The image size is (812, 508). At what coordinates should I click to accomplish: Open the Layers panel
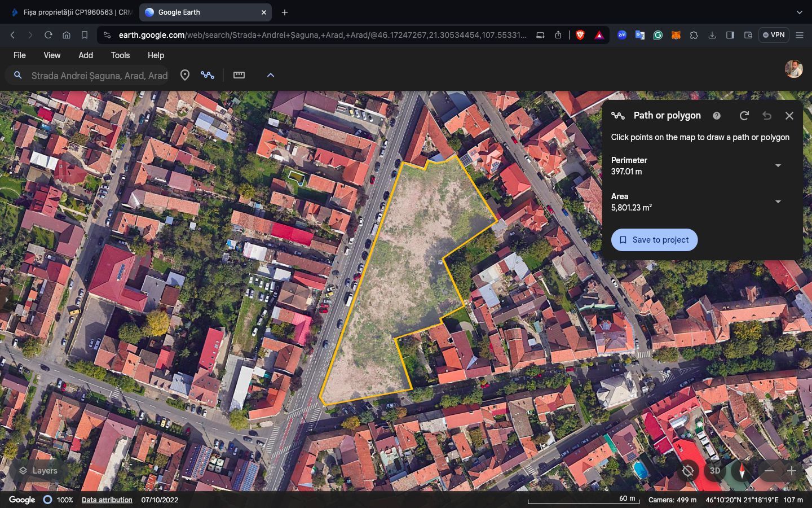point(38,471)
